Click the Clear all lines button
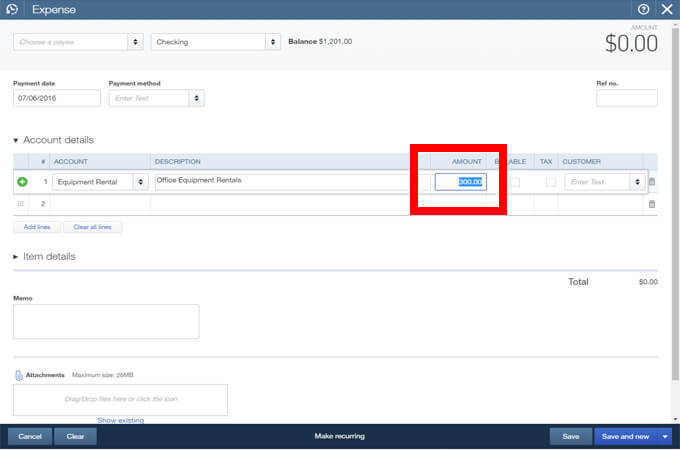The height and width of the screenshot is (450, 680). (92, 227)
